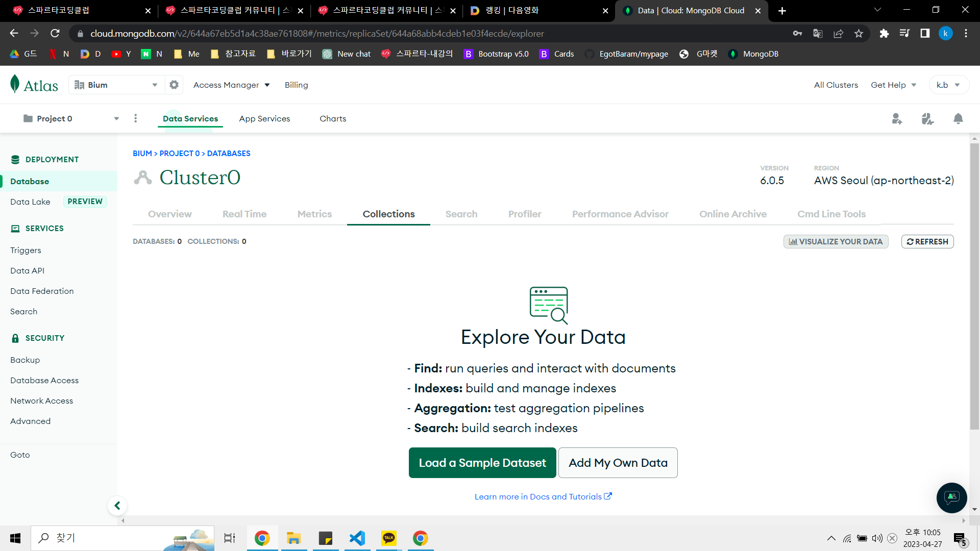The image size is (980, 551).
Task: Expand the Get Help menu
Action: point(893,85)
